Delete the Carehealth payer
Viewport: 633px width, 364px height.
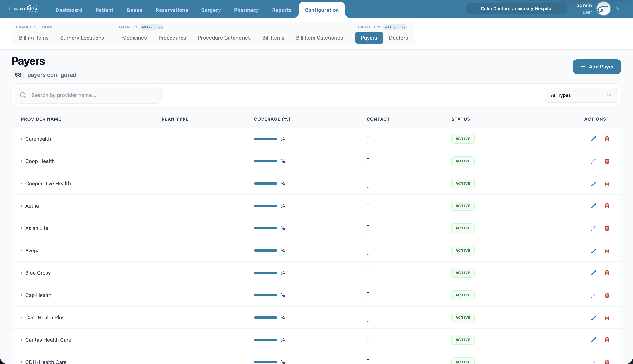click(607, 139)
